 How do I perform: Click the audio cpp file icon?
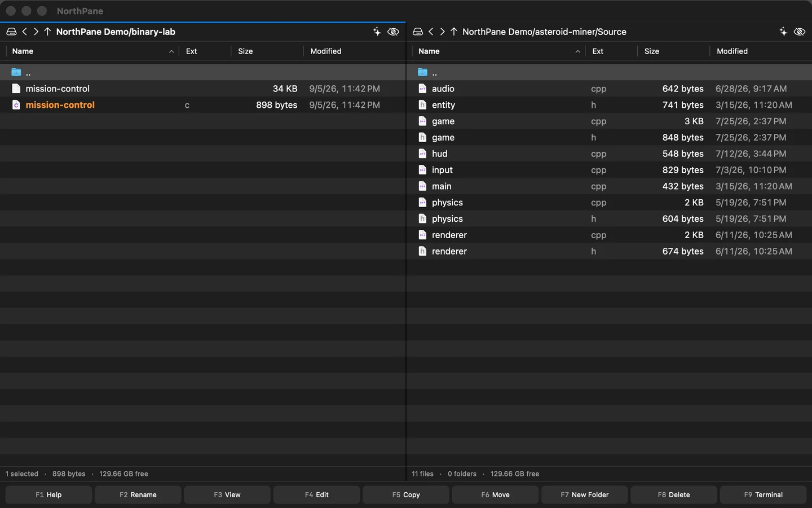422,89
